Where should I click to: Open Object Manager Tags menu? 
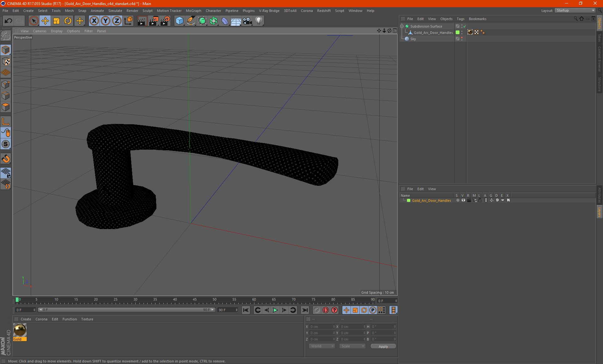460,19
